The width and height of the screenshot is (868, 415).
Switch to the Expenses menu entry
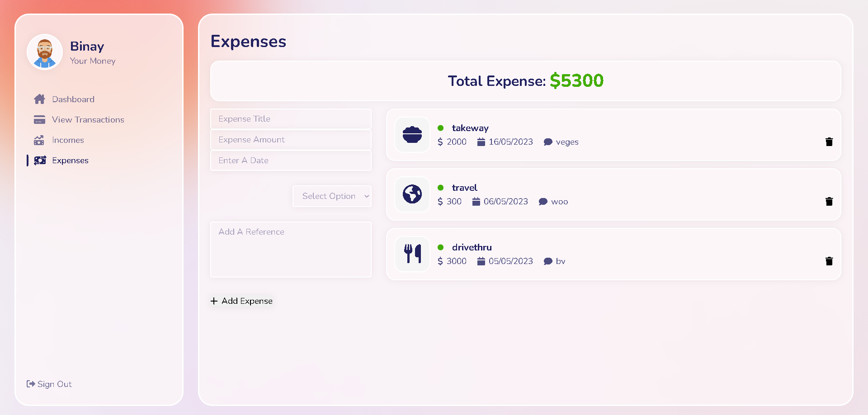tap(70, 160)
